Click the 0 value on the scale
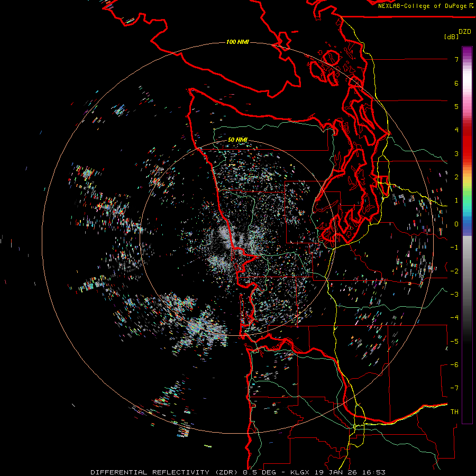This screenshot has height=476, width=476. pos(456,224)
